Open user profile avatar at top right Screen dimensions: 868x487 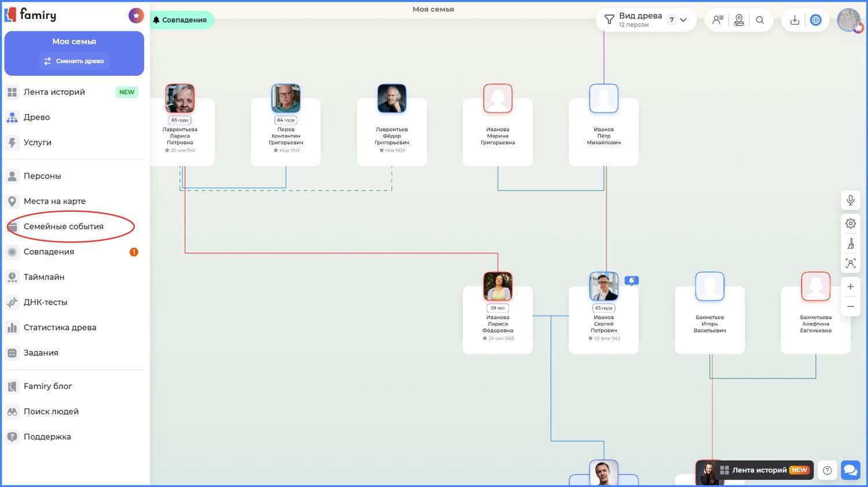[x=848, y=20]
